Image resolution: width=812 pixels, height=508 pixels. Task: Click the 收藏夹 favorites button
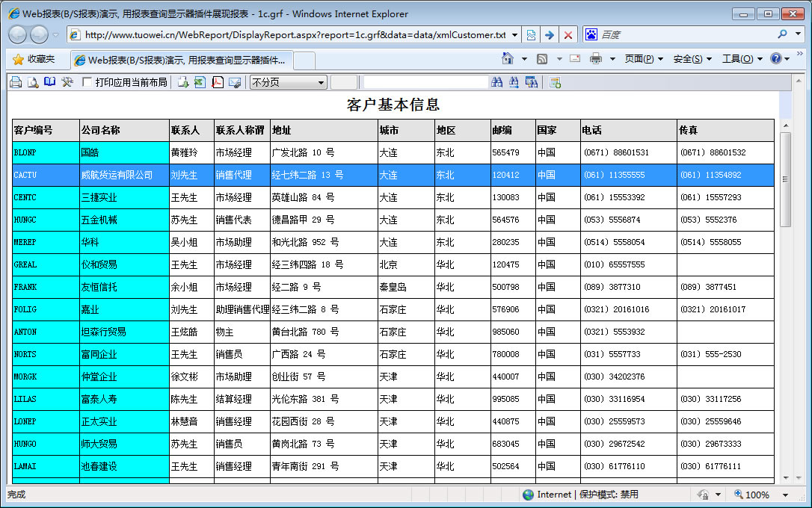[x=34, y=59]
